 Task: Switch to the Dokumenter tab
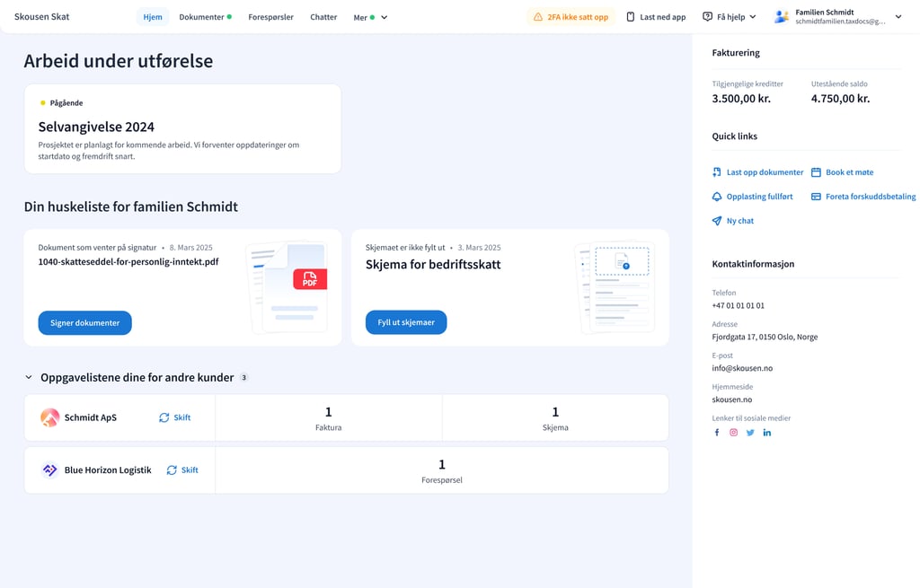(x=204, y=17)
